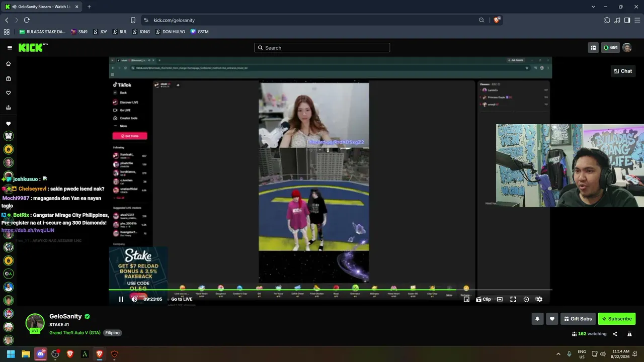Open Browse in the Kick sidebar

(x=9, y=78)
